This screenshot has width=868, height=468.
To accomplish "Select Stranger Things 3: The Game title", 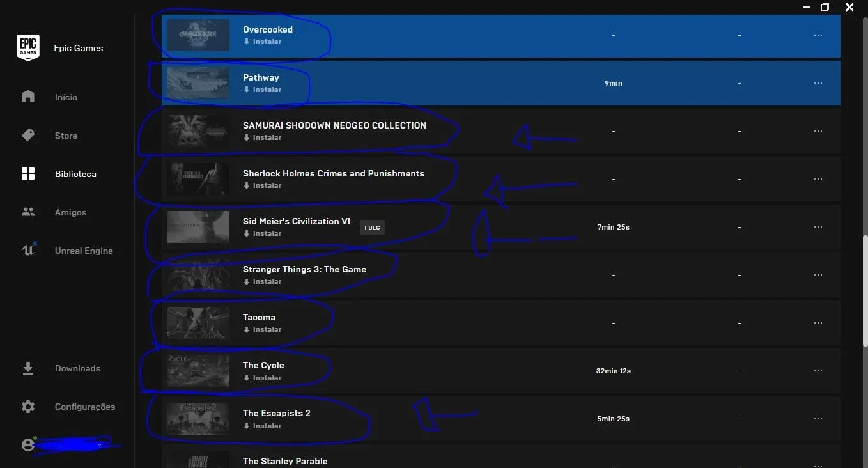I will pos(304,269).
